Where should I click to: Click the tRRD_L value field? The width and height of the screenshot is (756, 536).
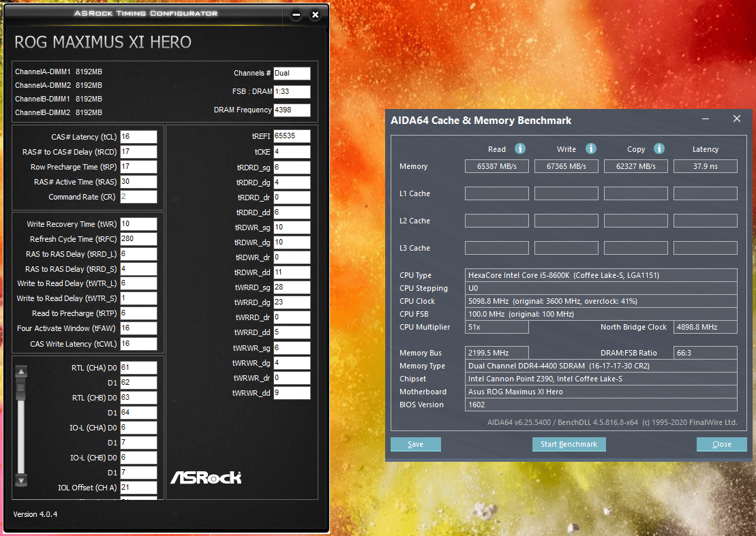pos(138,254)
